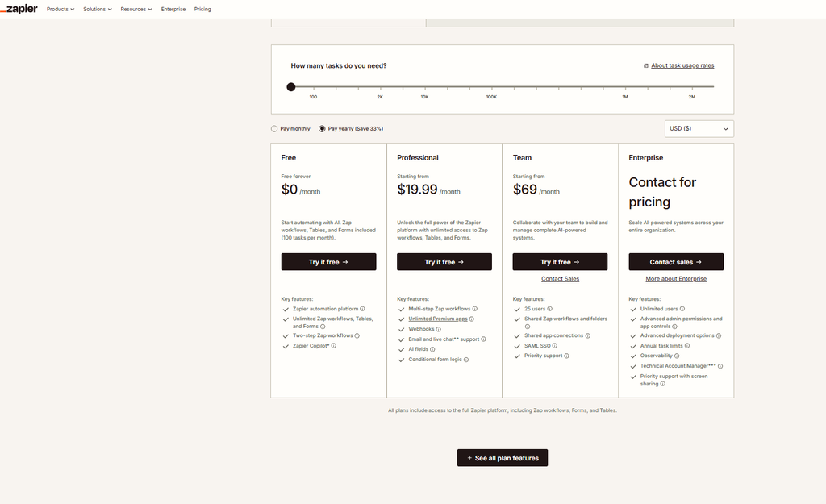Open the USD ($) currency dropdown

[699, 128]
